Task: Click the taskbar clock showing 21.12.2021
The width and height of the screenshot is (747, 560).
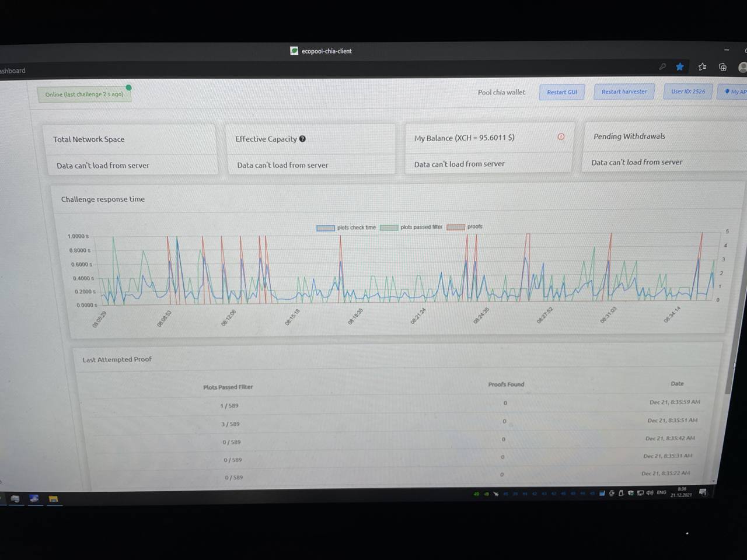Action: (x=681, y=492)
